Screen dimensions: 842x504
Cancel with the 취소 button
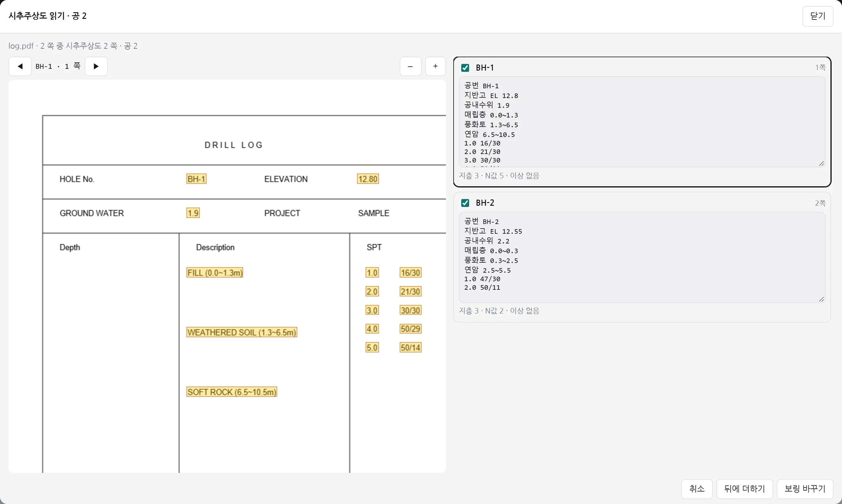point(696,489)
